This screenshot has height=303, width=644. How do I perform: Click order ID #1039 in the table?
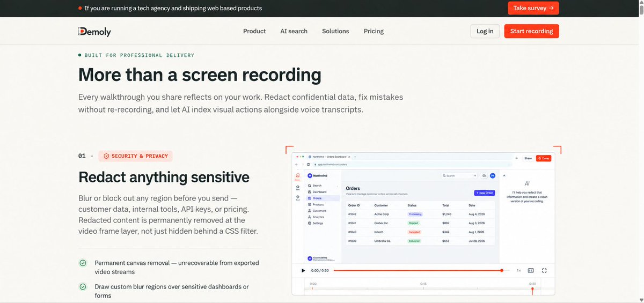pyautogui.click(x=353, y=241)
